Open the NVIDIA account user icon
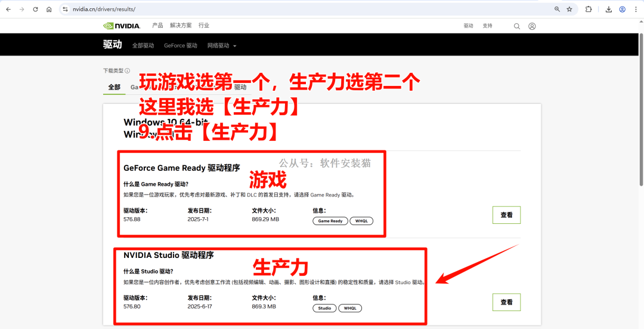The height and width of the screenshot is (329, 644). click(x=532, y=26)
